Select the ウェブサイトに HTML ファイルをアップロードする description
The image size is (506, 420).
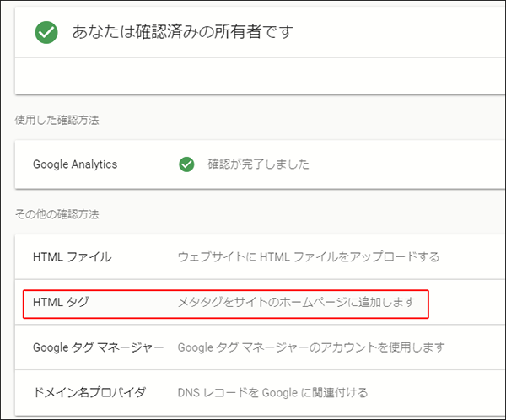point(309,257)
